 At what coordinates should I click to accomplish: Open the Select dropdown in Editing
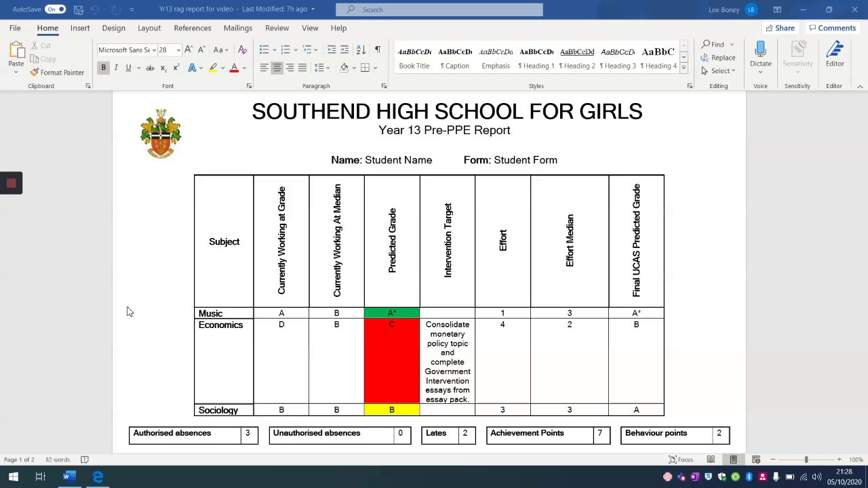click(x=719, y=70)
